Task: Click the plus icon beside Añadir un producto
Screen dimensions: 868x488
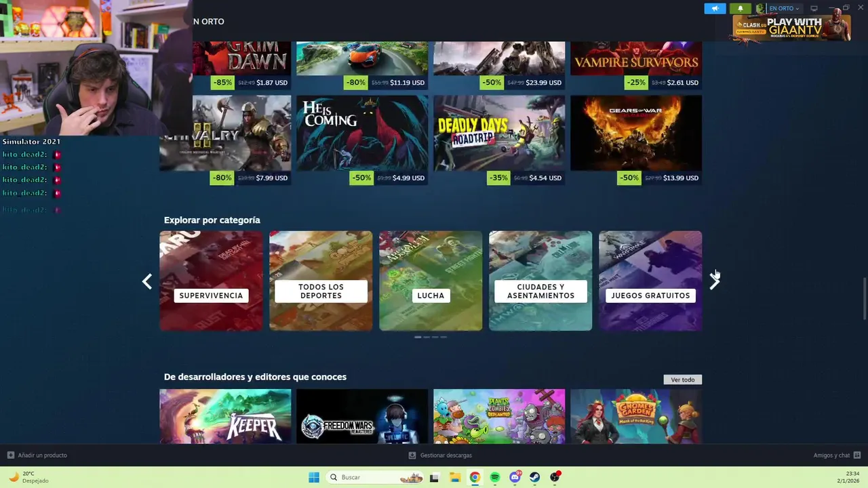Action: 10,455
